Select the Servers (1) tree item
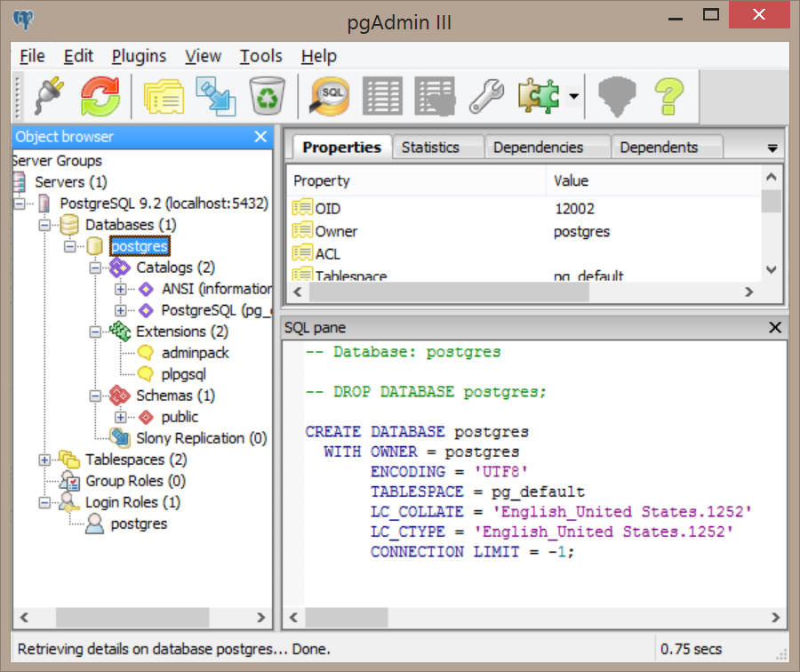This screenshot has width=800, height=672. pyautogui.click(x=71, y=182)
